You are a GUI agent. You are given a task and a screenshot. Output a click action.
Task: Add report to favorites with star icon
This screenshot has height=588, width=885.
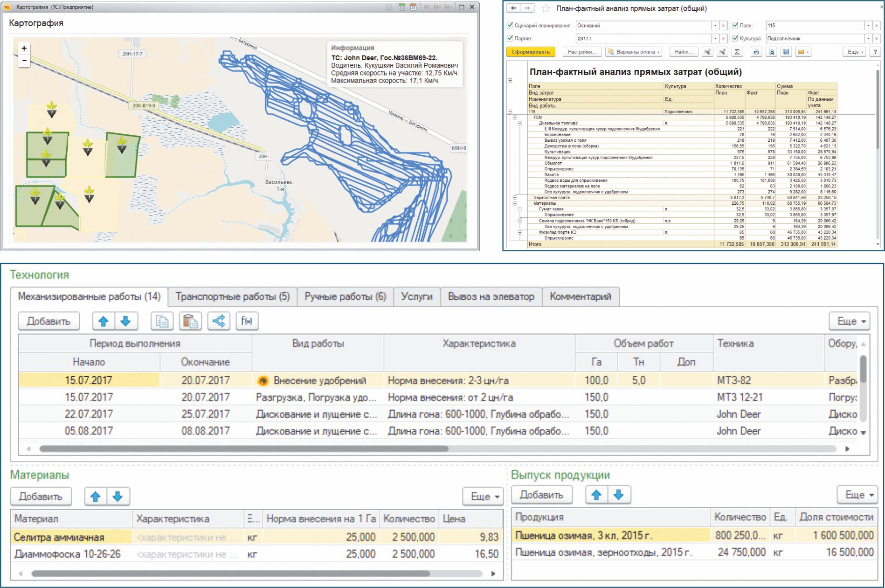click(x=546, y=8)
